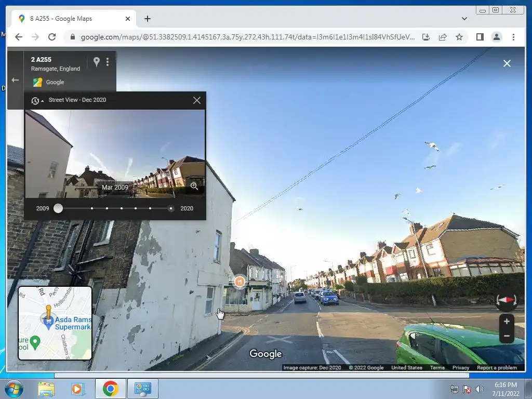532x399 pixels.
Task: Click the X navigation marker on the road
Action: coord(279,339)
